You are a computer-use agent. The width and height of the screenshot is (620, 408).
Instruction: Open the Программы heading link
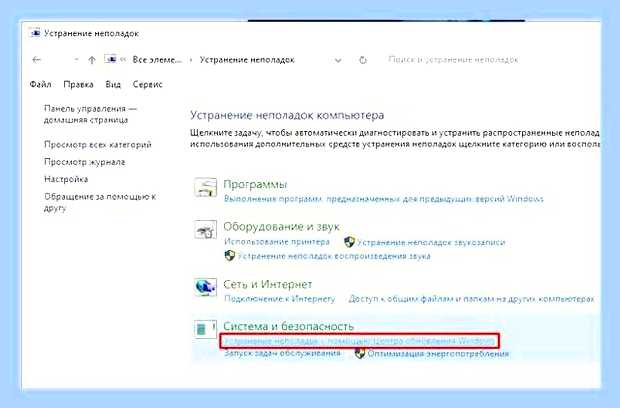(x=255, y=185)
